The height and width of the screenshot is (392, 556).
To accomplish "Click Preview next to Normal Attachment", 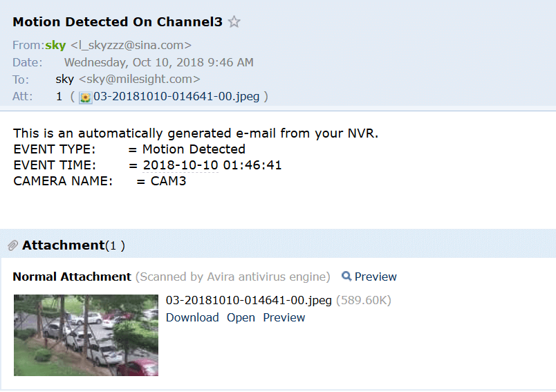I will [375, 277].
